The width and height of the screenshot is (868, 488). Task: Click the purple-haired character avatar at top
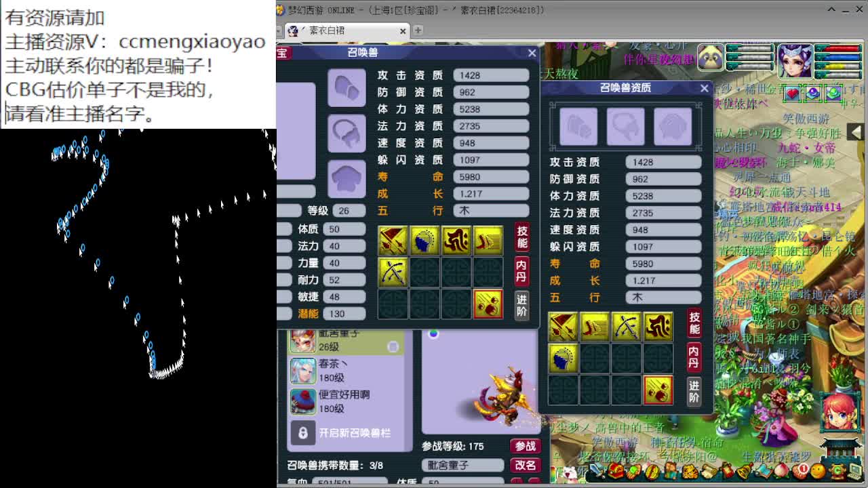coord(795,62)
